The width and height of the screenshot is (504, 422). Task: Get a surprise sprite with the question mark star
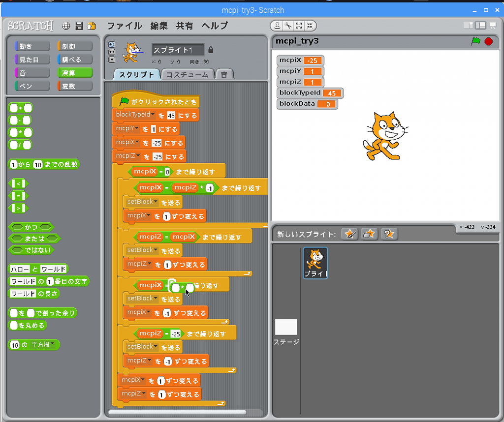point(389,234)
